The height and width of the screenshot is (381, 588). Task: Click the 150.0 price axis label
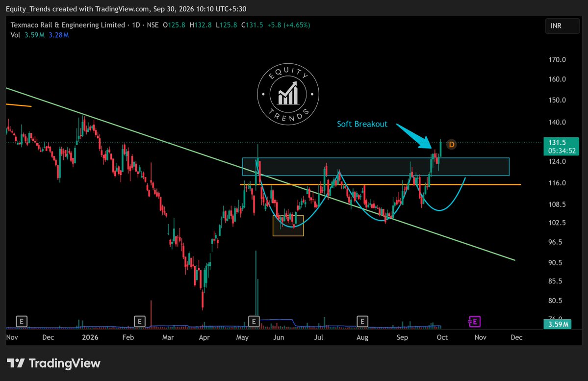coord(557,100)
